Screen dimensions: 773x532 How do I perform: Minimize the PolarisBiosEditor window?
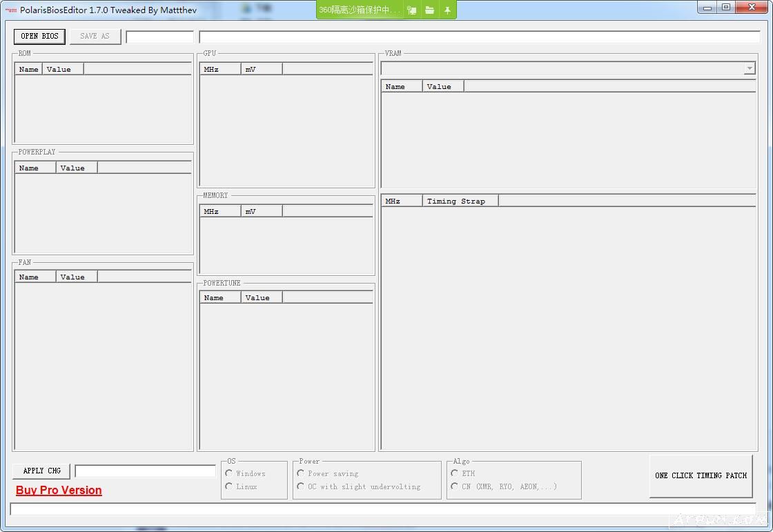707,8
